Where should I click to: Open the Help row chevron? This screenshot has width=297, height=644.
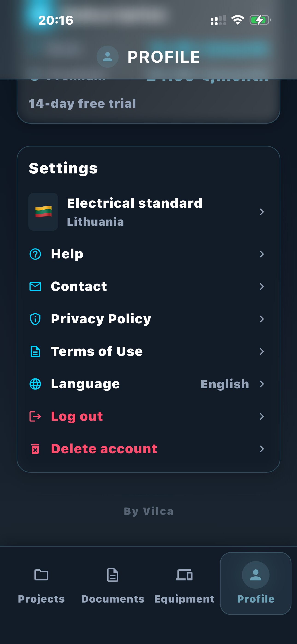262,254
